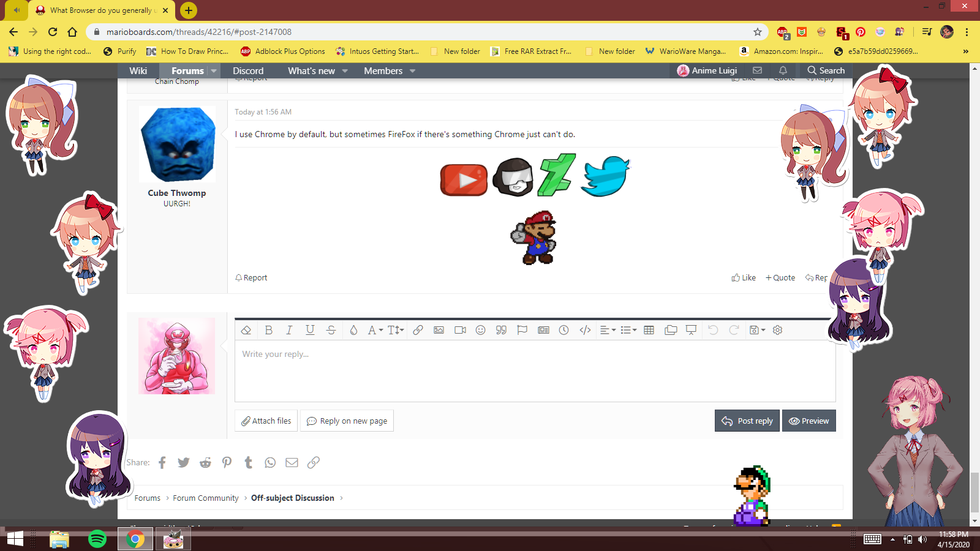Open What's new nav item
The width and height of the screenshot is (980, 551).
tap(311, 71)
